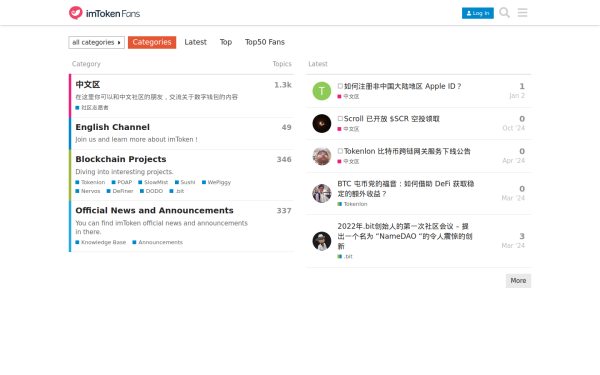
Task: Open Tokenlon 比特币跨链网关 topic
Action: point(404,152)
